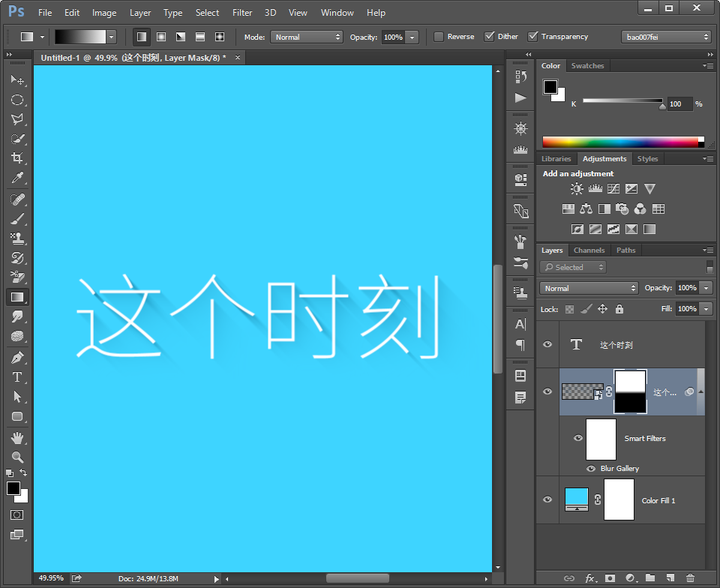Choose Diamond Gradient style in options bar

point(219,37)
